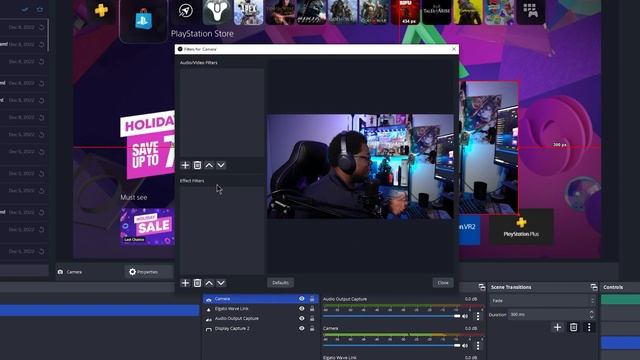This screenshot has height=360, width=640.
Task: Adjust Camera volume slider in mixer
Action: pos(391,346)
